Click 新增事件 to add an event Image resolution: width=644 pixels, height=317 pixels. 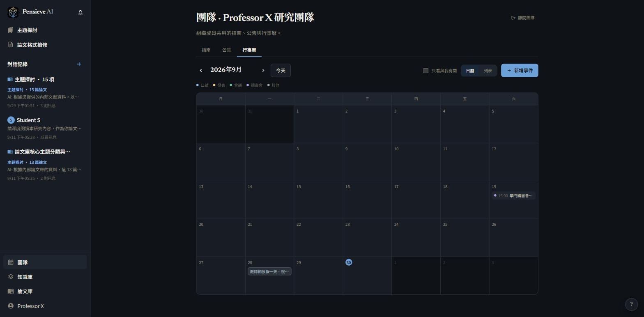tap(520, 71)
